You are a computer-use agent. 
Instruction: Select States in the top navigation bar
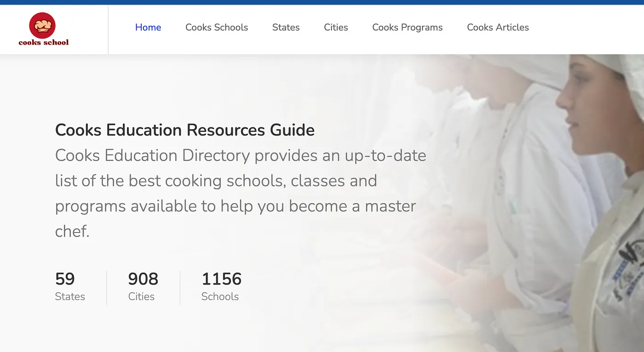point(286,28)
